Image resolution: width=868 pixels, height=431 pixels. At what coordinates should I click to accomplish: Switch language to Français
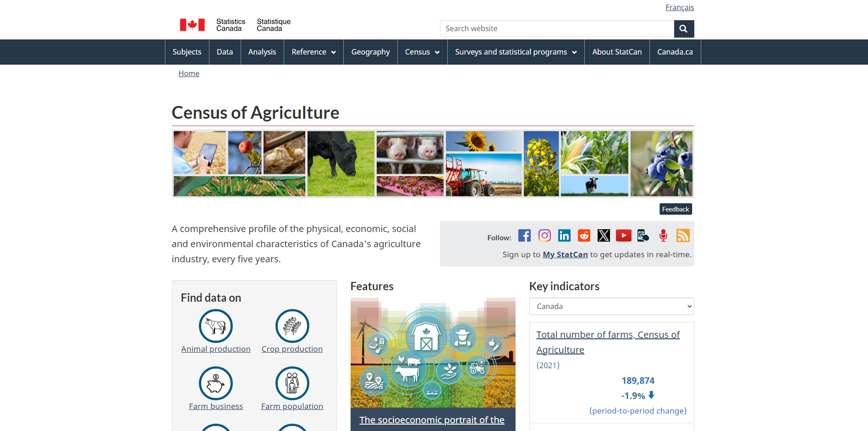pos(680,7)
